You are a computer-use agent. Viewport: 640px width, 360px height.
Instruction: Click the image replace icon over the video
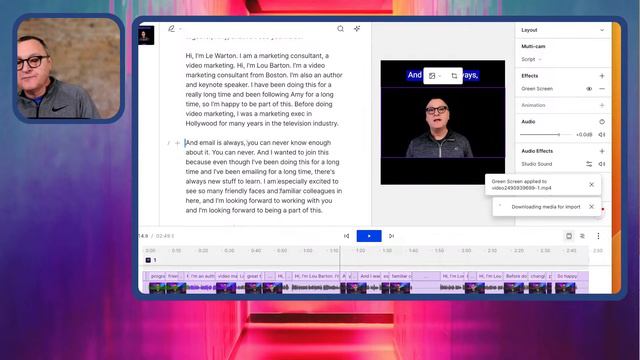tap(432, 76)
